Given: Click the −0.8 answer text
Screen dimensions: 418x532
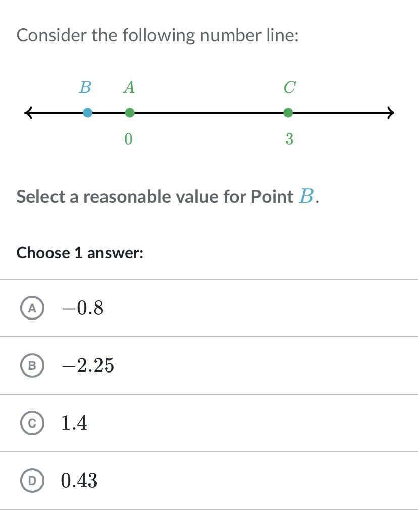Looking at the screenshot, I should click(82, 308).
